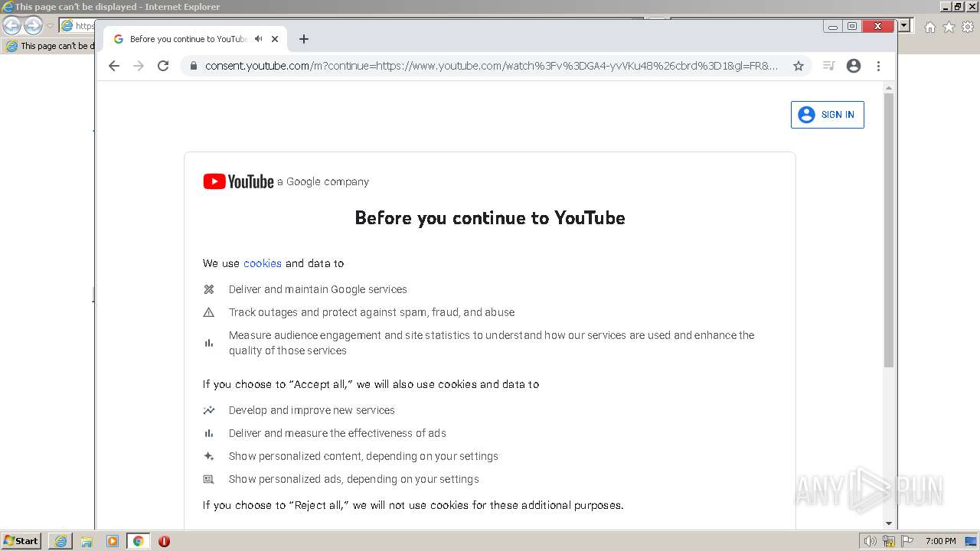The image size is (980, 551).
Task: Mute the tab audio speaker icon
Action: pyautogui.click(x=258, y=39)
